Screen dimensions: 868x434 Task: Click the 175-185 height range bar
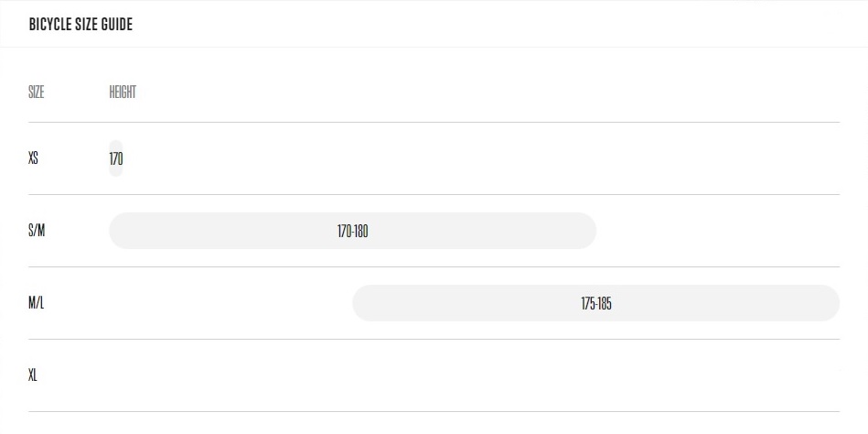pos(596,303)
